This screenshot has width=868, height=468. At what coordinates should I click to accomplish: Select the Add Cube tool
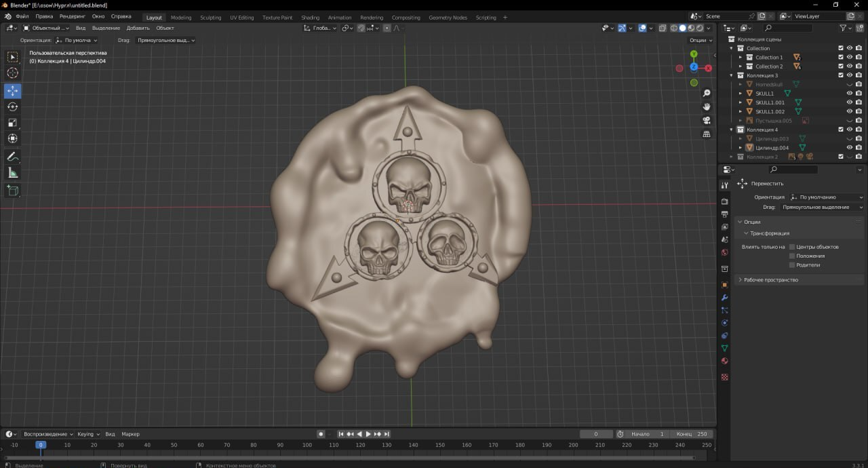[x=13, y=191]
